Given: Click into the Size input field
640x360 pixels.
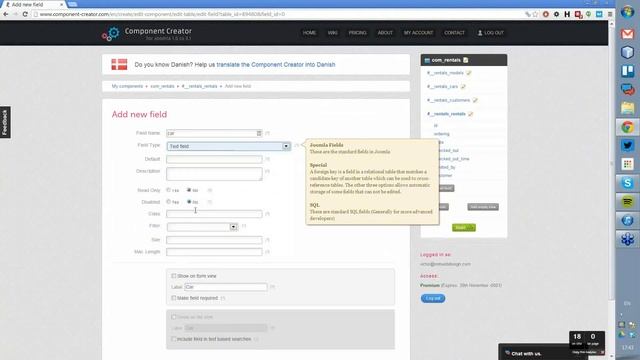Looking at the screenshot, I should [x=214, y=240].
